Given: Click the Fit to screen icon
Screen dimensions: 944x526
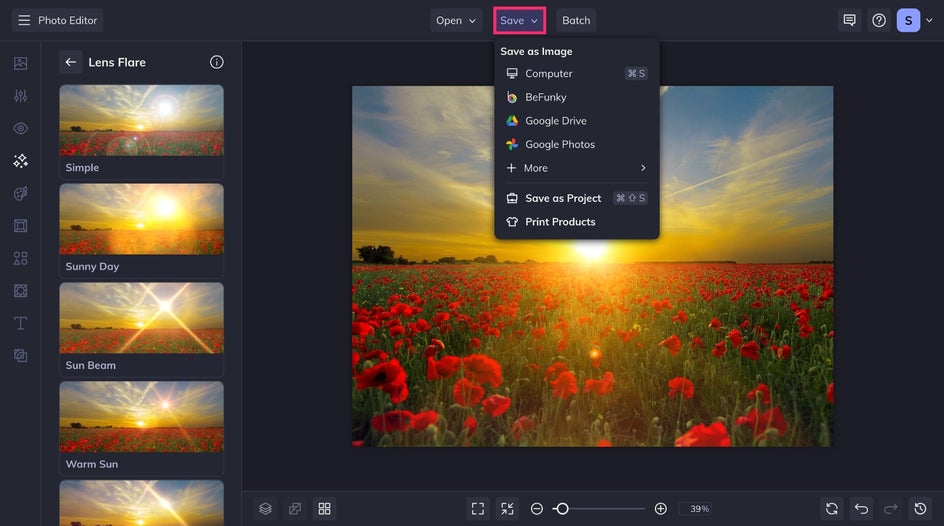Looking at the screenshot, I should [478, 509].
